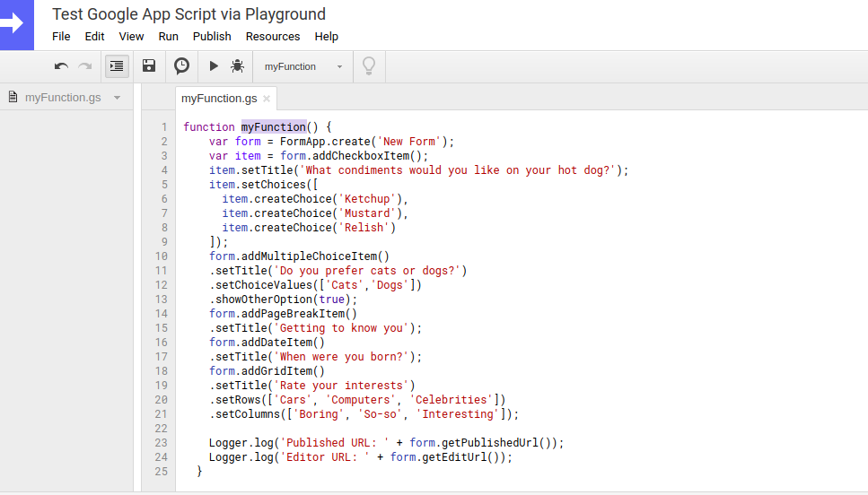Viewport: 868px width, 495px height.
Task: Redo the last undone edit
Action: coord(84,66)
